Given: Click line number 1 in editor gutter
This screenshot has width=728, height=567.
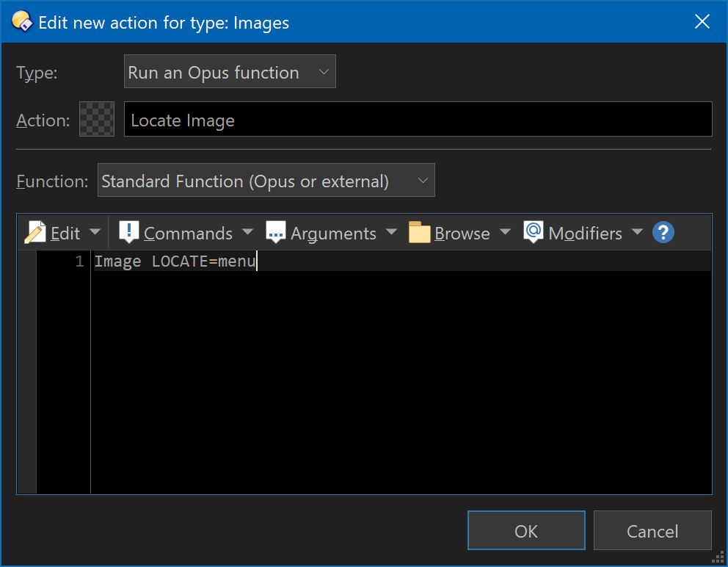Looking at the screenshot, I should point(79,261).
